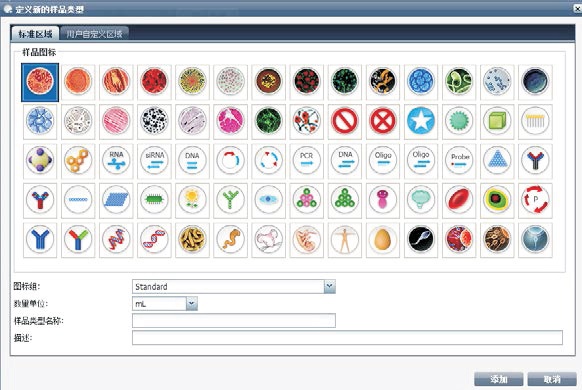Select the dark blue sphere icon

(x=535, y=81)
